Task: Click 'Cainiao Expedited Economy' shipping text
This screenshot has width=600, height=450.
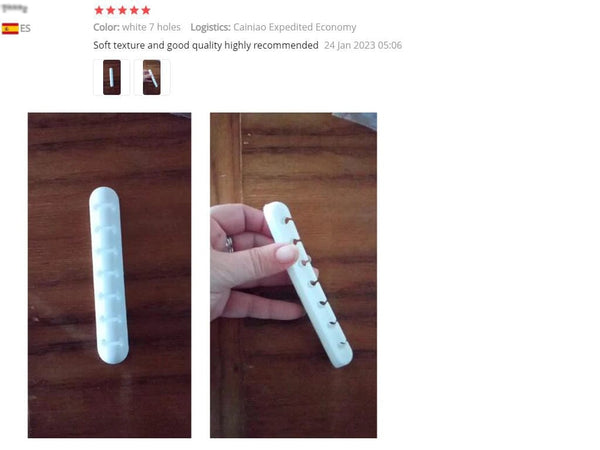Action: coord(295,27)
